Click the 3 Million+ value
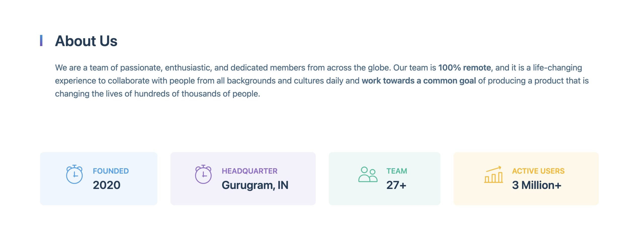Screen dimensions: 644x242 pyautogui.click(x=537, y=185)
